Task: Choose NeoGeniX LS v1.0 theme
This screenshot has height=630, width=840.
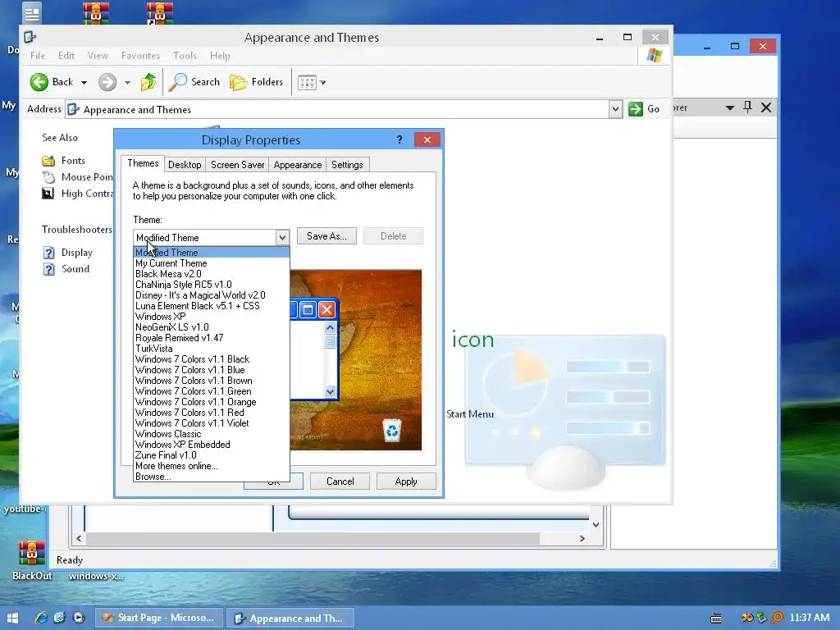Action: click(x=211, y=327)
